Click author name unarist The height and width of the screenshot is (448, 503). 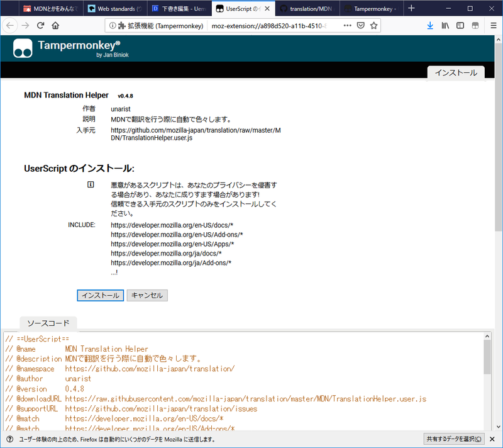click(x=121, y=109)
